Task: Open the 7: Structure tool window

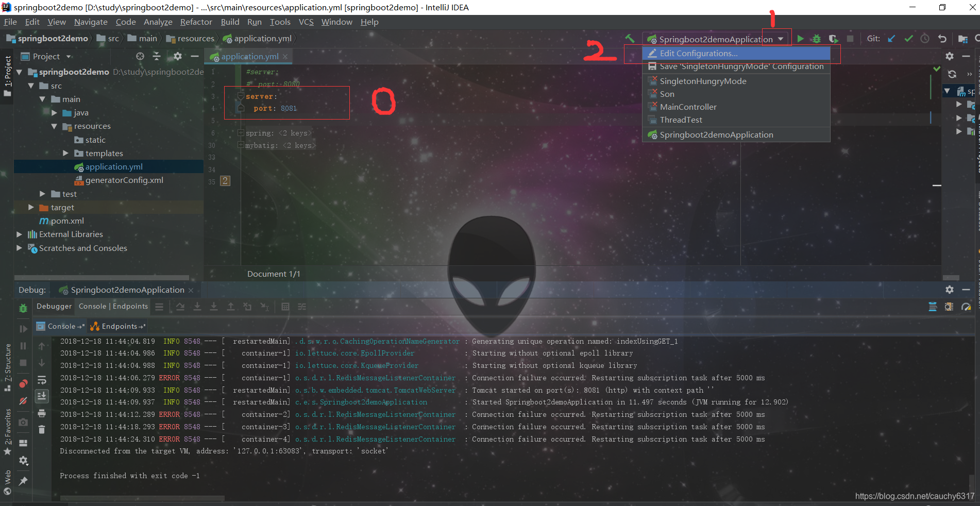Action: 7,367
